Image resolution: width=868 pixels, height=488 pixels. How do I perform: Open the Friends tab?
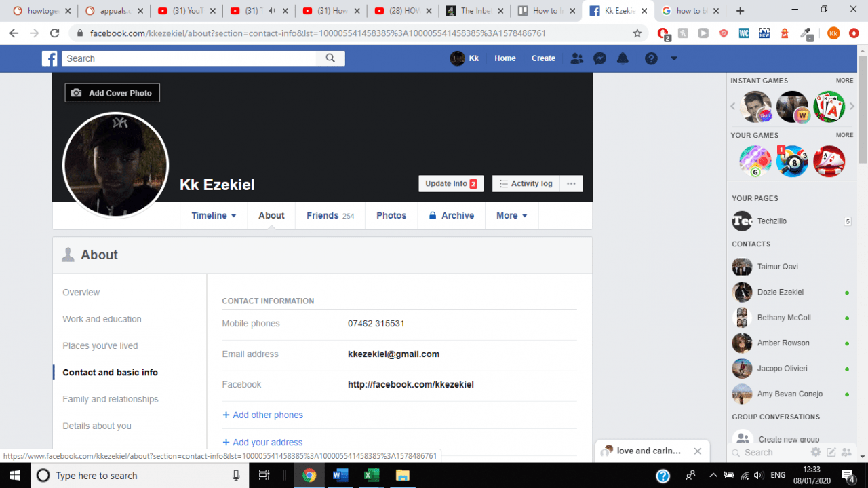(x=330, y=215)
